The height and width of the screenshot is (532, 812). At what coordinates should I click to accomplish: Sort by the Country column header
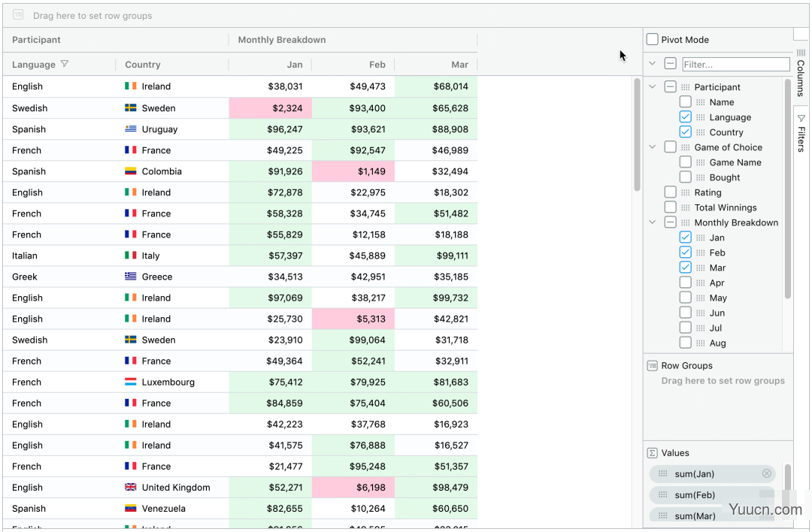(142, 64)
